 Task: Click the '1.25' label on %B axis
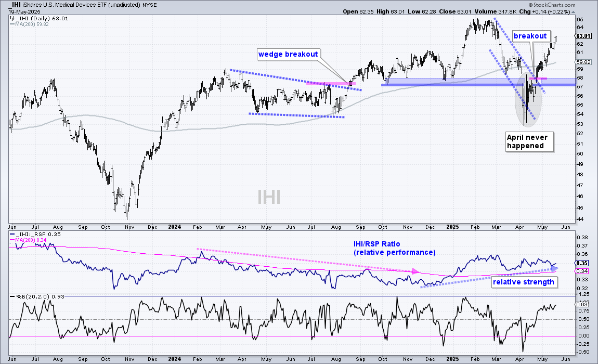click(583, 294)
